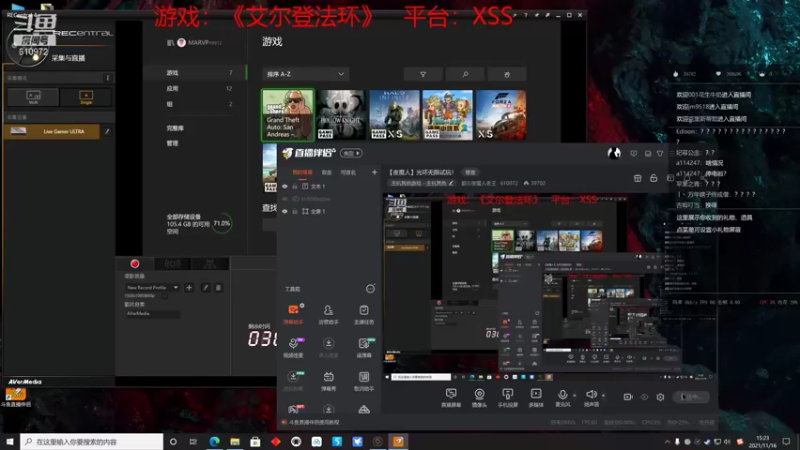The height and width of the screenshot is (450, 800).
Task: Click the 71.0% storage usage ring
Action: click(x=222, y=223)
